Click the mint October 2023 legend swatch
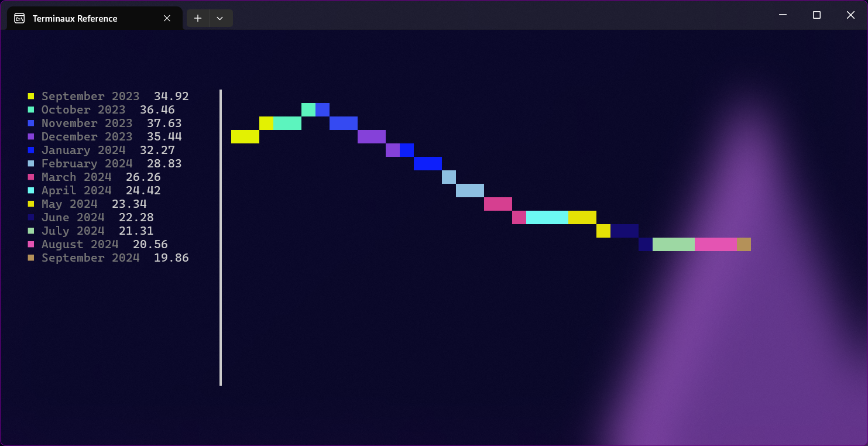Screen dimensions: 868x446 [x=31, y=109]
